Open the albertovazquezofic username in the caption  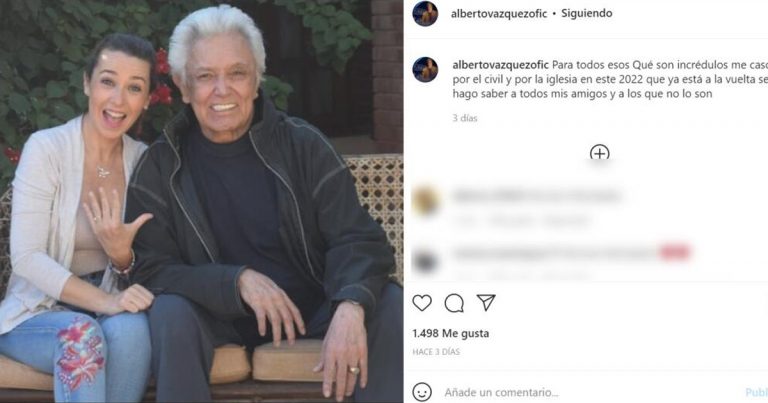click(501, 65)
